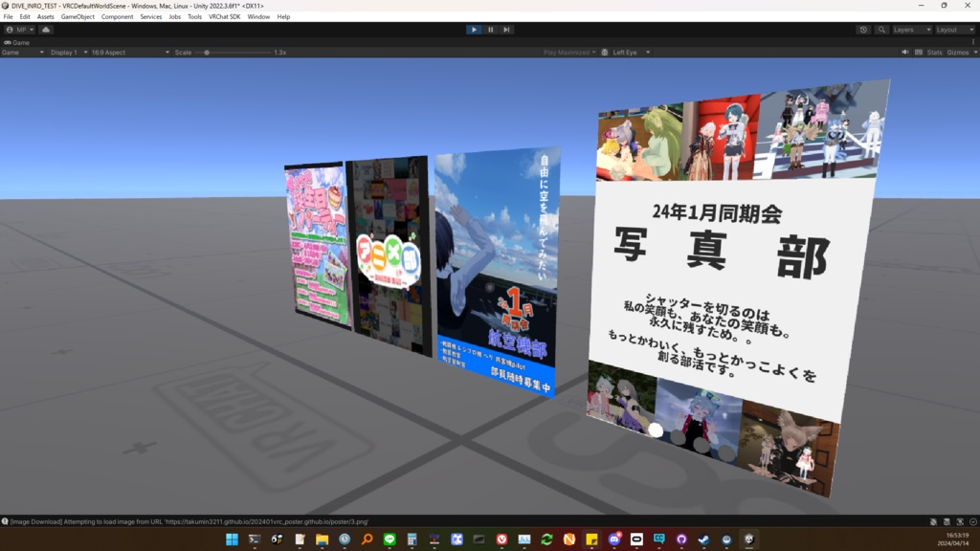
Task: Open Sticky Notes from taskbar
Action: (x=591, y=540)
